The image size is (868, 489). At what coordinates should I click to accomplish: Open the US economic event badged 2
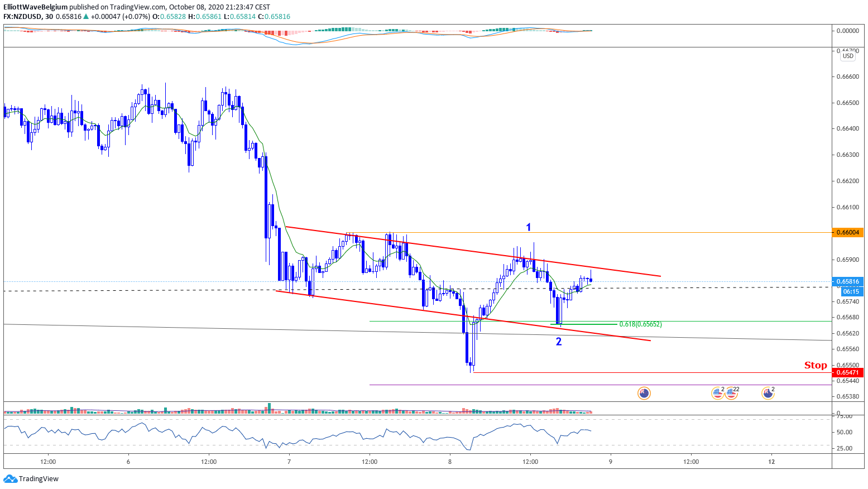(x=718, y=394)
